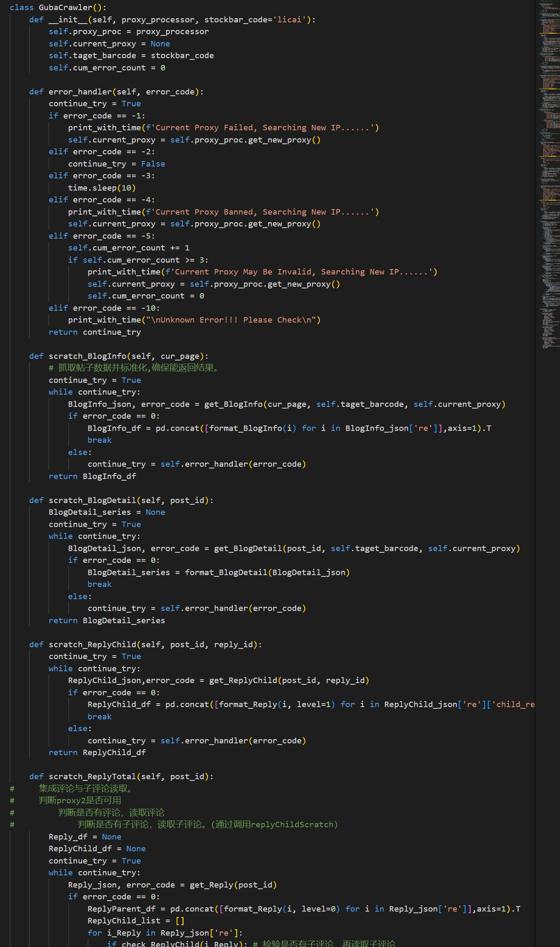Click the return BlogDetail_series line

click(107, 620)
